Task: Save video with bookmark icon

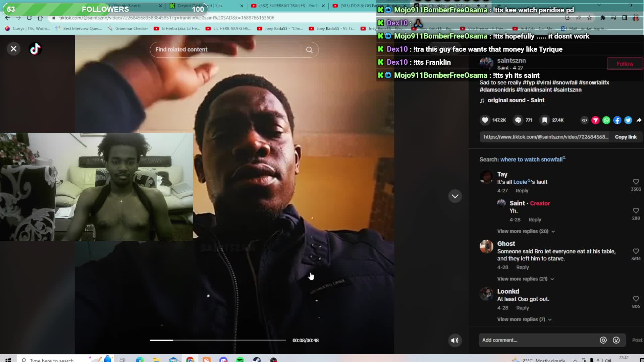Action: (x=545, y=120)
